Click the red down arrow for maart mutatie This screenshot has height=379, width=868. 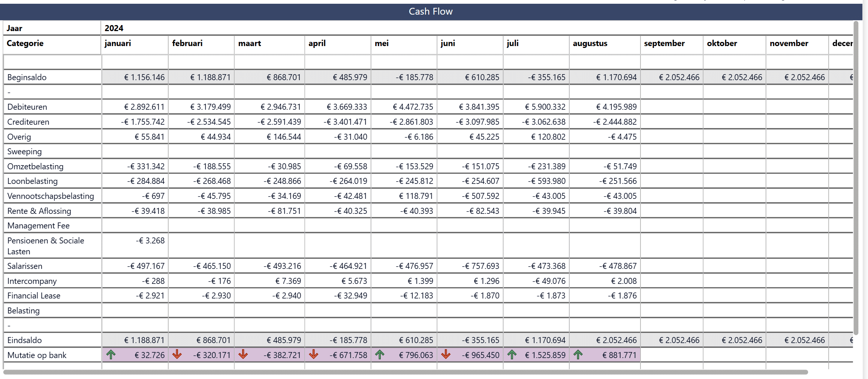(x=244, y=355)
